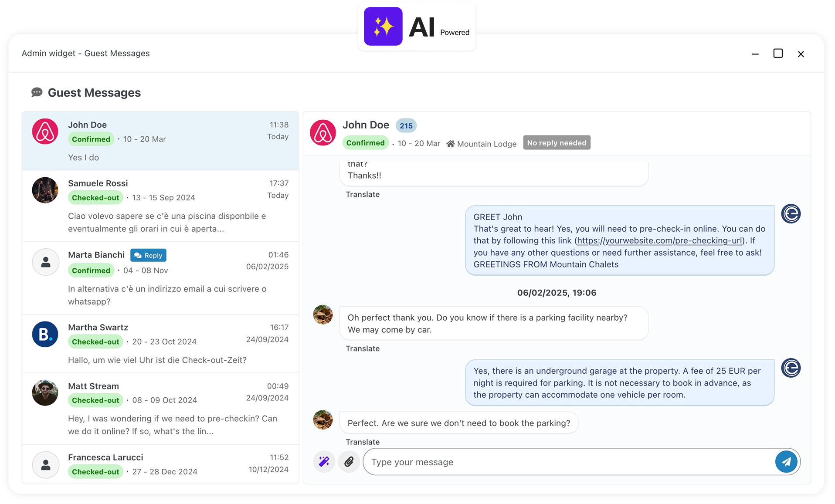Click the AI magic wand compose icon
This screenshot has height=504, width=835.
click(x=324, y=462)
